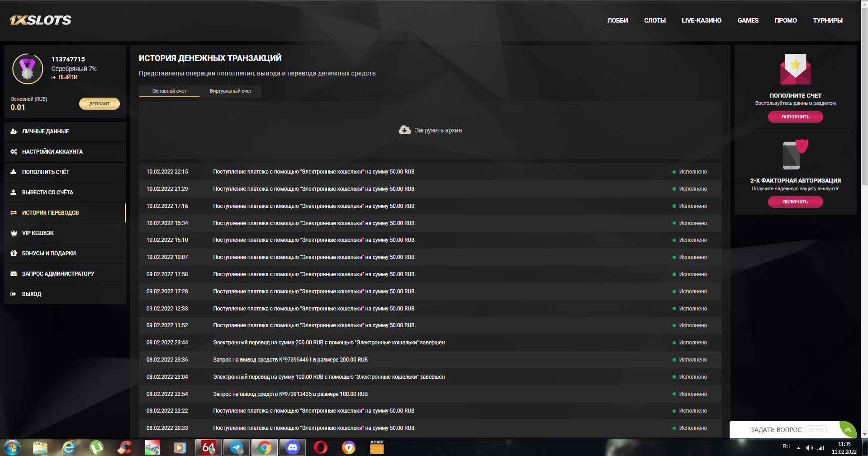
Task: Click Исполнено status of 09.02.2022 11:52 row
Action: [x=690, y=325]
